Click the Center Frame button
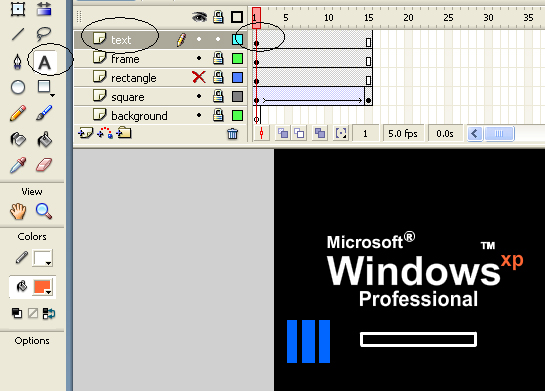The width and height of the screenshot is (545, 391). [x=262, y=133]
